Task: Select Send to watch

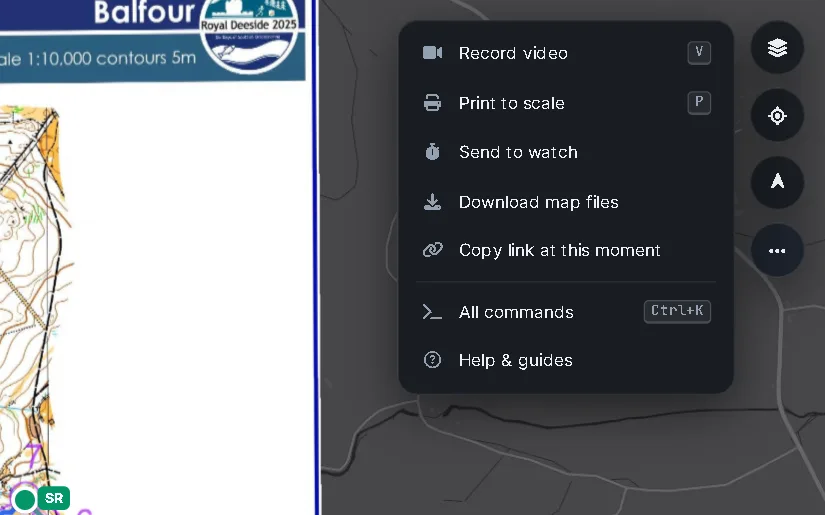Action: [566, 152]
